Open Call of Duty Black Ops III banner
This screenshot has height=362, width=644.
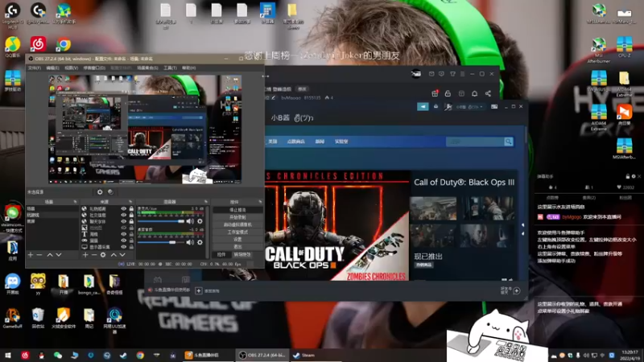[x=337, y=226]
